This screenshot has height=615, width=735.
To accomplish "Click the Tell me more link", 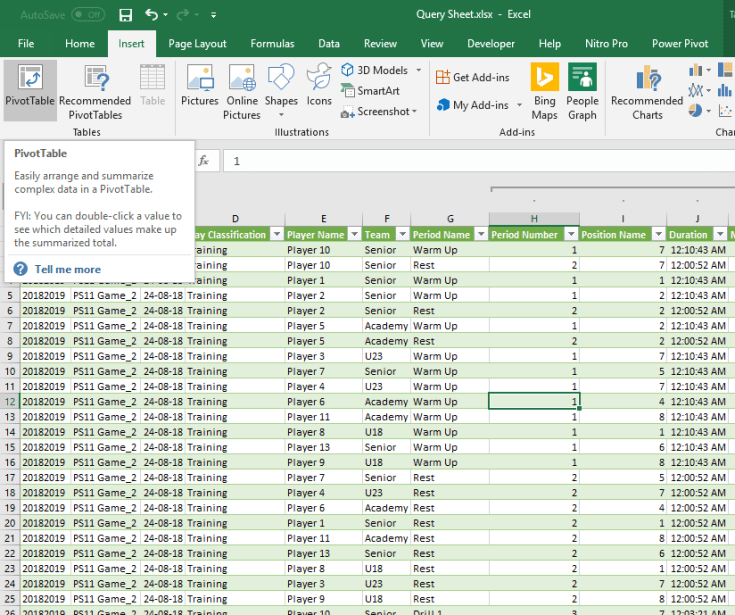I will [x=67, y=269].
